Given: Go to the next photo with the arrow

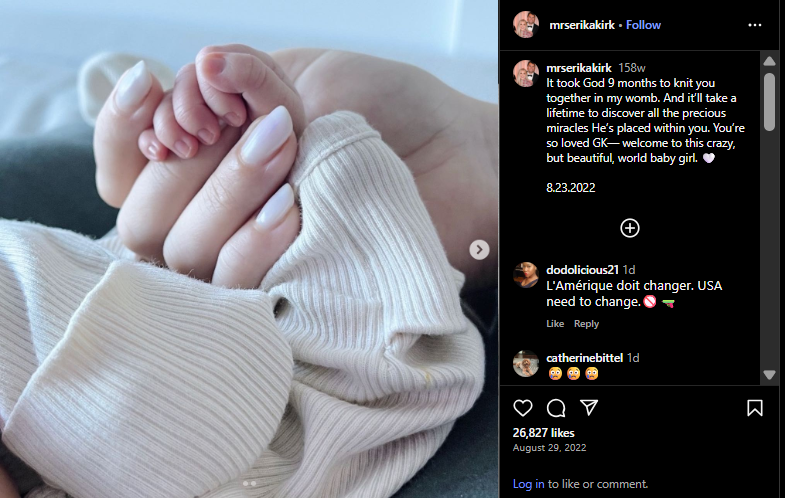Looking at the screenshot, I should click(x=479, y=249).
